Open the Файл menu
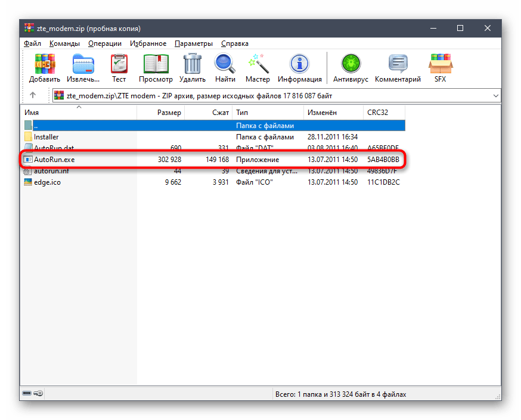 click(32, 43)
